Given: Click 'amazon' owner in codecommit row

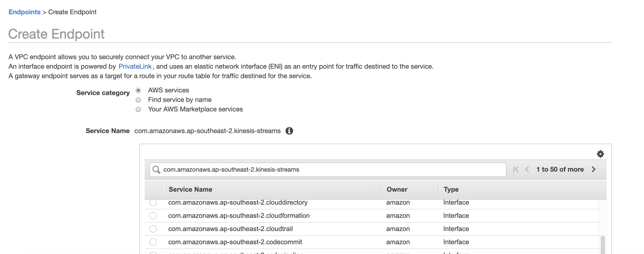Looking at the screenshot, I should 398,242.
